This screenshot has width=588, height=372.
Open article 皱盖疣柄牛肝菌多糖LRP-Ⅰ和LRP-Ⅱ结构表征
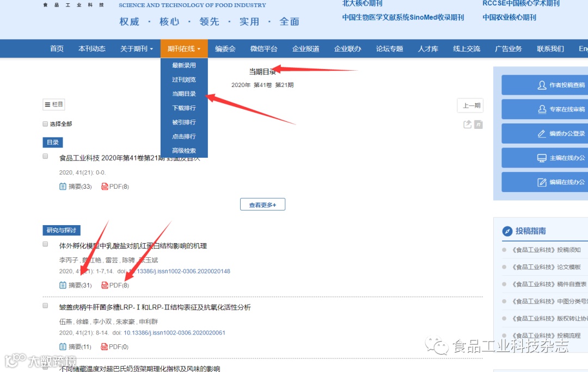point(155,307)
